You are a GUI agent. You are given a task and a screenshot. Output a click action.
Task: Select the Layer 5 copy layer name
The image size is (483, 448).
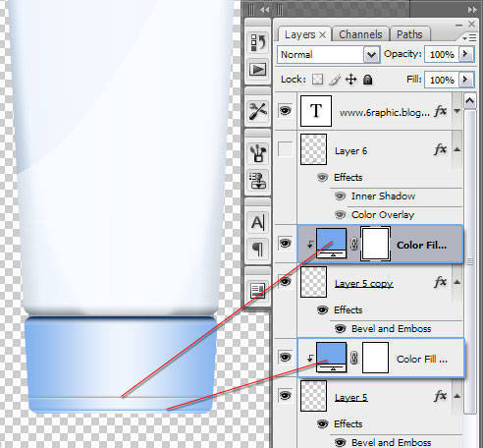[363, 284]
